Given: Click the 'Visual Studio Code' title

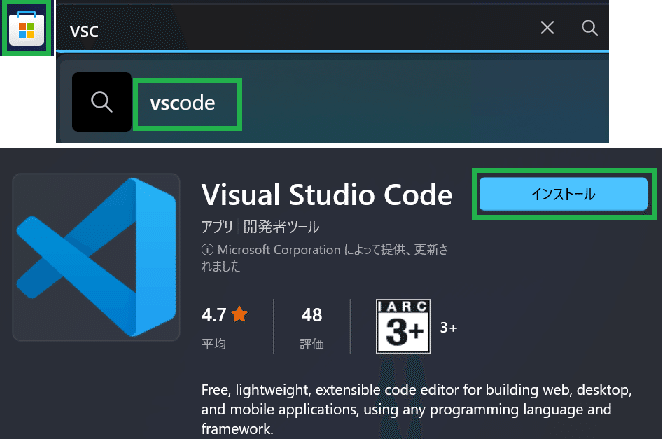Looking at the screenshot, I should (327, 195).
